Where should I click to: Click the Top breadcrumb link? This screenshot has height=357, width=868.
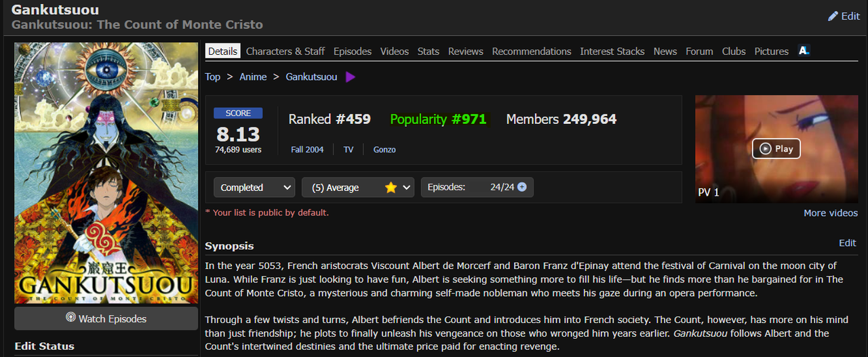coord(213,77)
